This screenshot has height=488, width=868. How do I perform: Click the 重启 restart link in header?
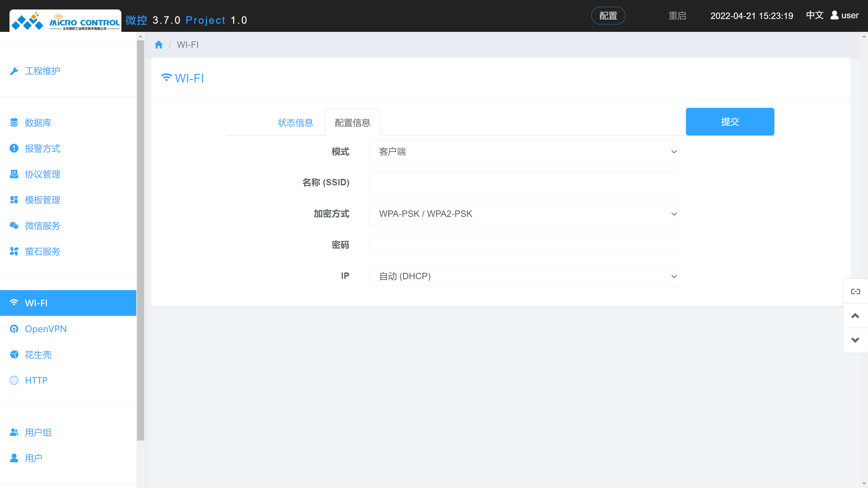[677, 16]
